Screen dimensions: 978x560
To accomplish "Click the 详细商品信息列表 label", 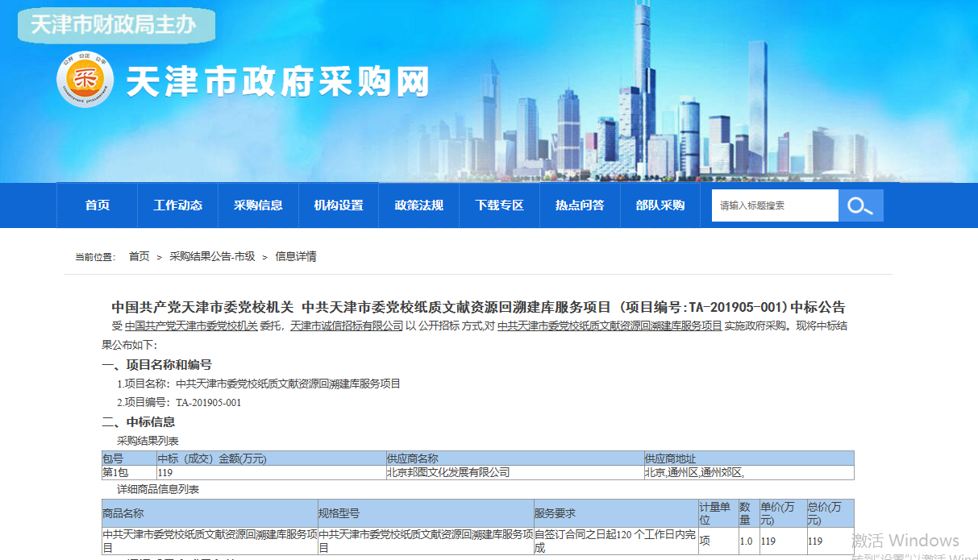I will [158, 489].
